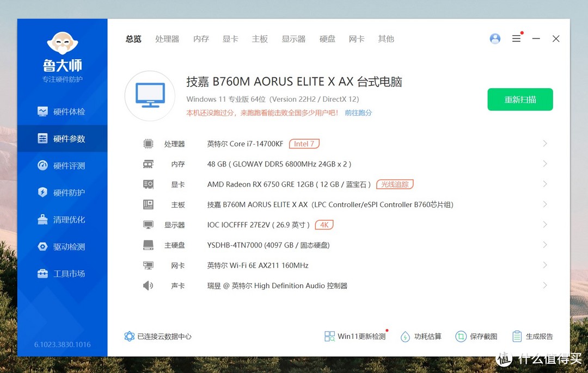Open 工具市场 sidebar entry
Image resolution: width=588 pixels, height=373 pixels.
point(62,273)
